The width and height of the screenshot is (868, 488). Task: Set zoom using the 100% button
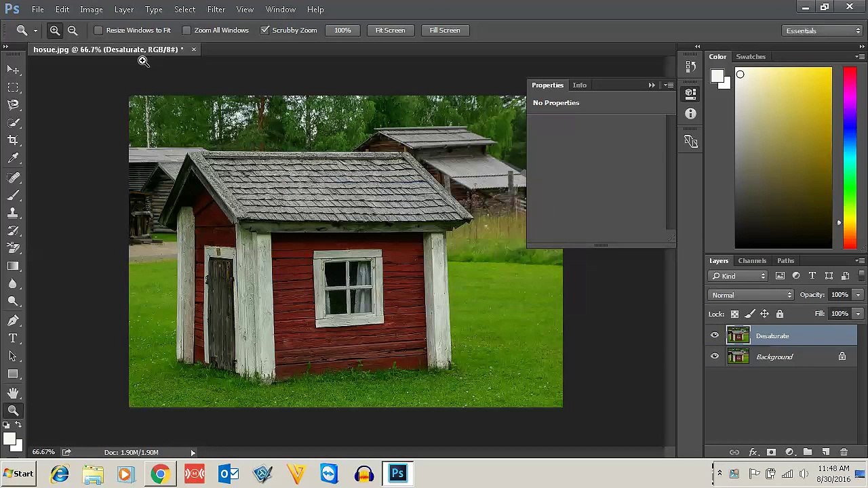pyautogui.click(x=342, y=30)
